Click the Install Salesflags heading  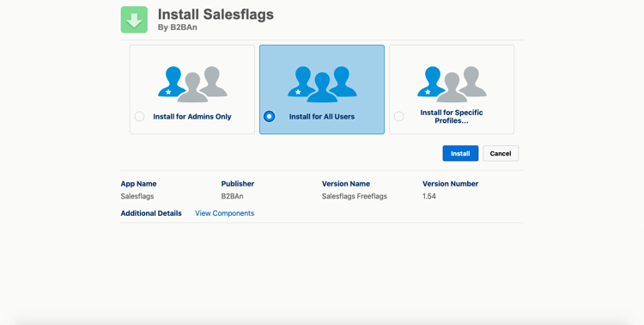(x=216, y=15)
